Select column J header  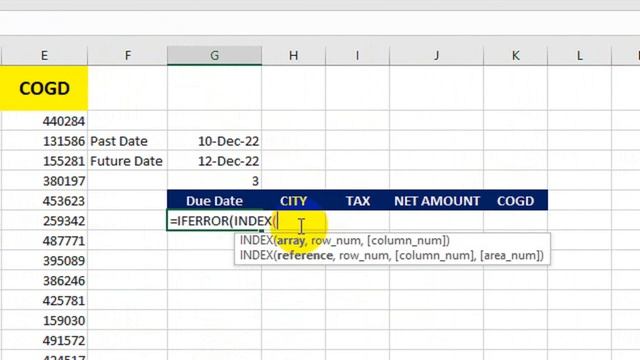pos(436,56)
